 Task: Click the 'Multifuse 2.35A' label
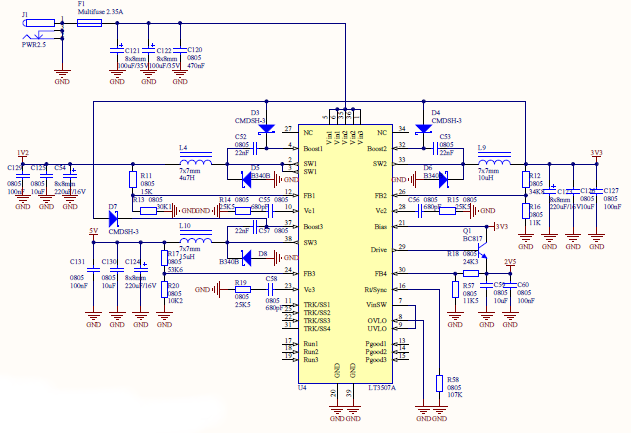[x=100, y=12]
